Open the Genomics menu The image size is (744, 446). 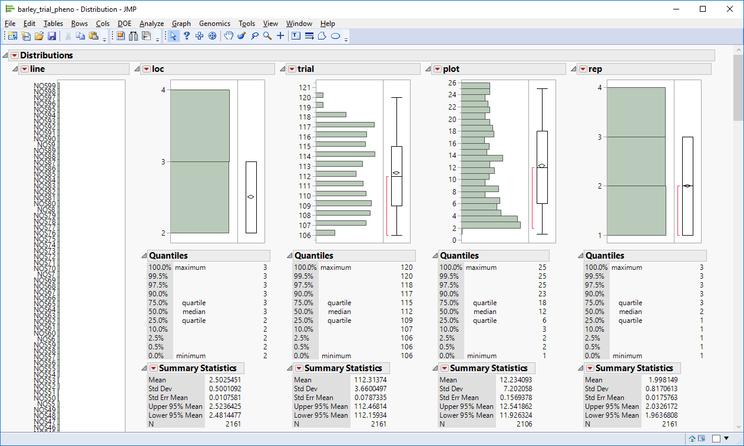pyautogui.click(x=214, y=23)
